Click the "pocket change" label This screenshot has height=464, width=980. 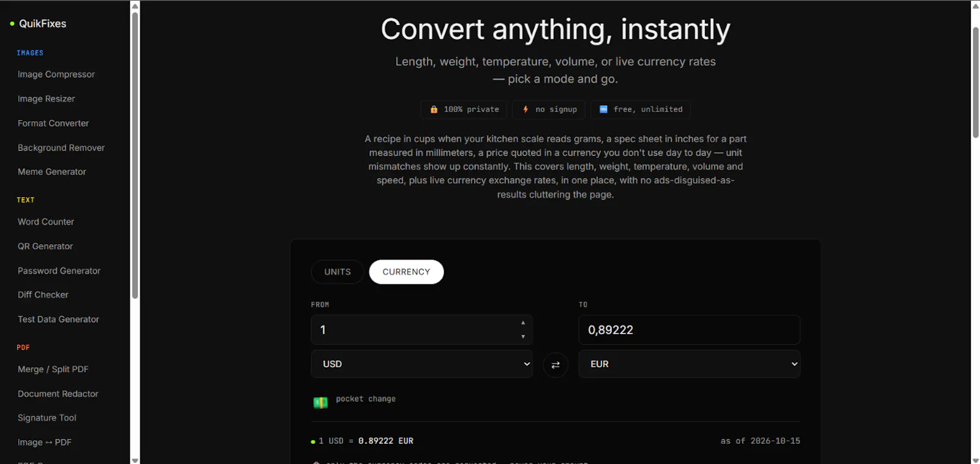pos(366,399)
